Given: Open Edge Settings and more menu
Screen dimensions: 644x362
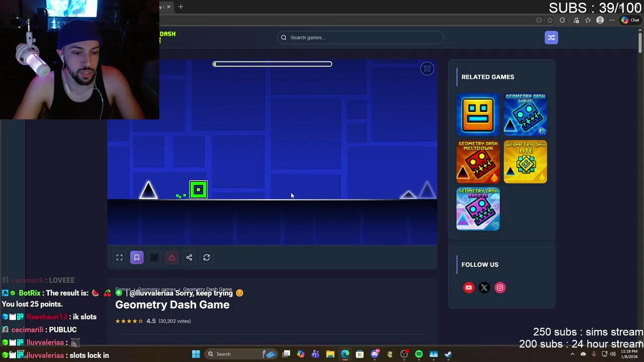Looking at the screenshot, I should [612, 20].
